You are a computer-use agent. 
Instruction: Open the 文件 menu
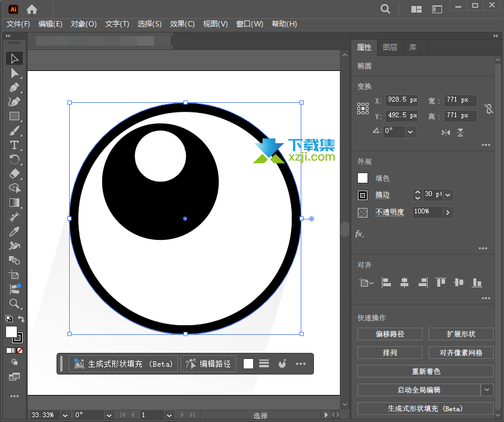(18, 24)
